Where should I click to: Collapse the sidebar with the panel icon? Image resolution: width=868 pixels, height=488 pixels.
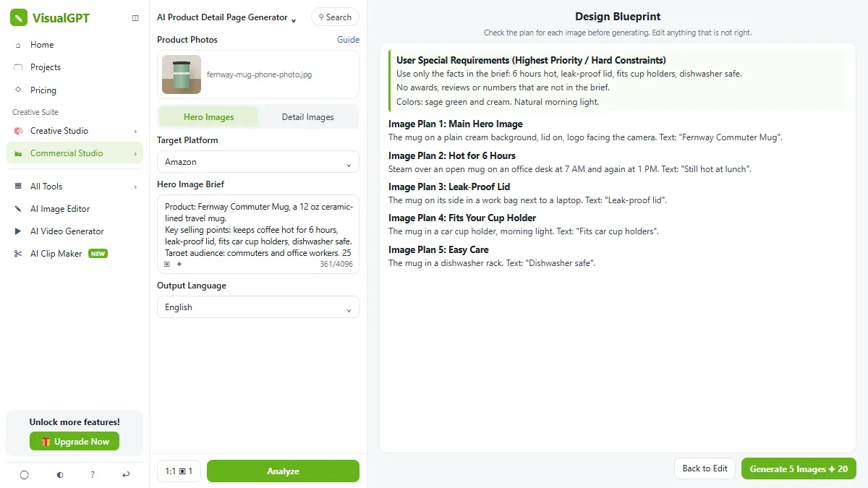pyautogui.click(x=135, y=18)
